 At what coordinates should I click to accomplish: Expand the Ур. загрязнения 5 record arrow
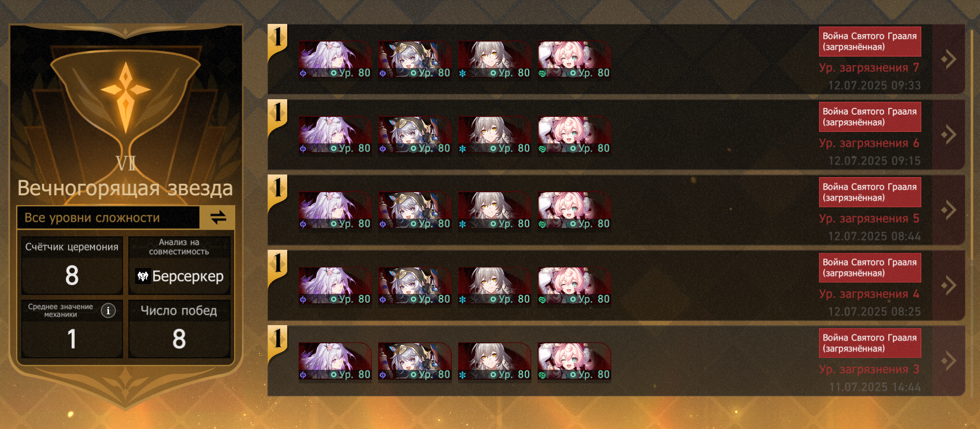(949, 210)
